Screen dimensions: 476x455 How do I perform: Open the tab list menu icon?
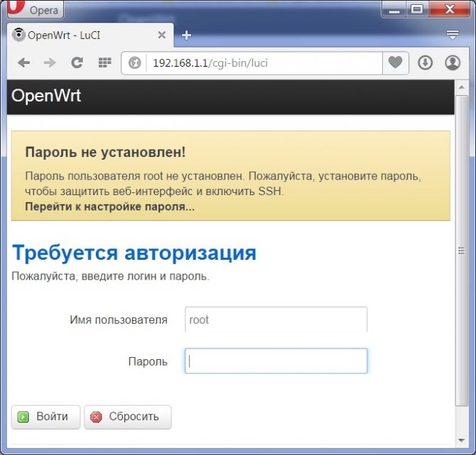[x=453, y=34]
